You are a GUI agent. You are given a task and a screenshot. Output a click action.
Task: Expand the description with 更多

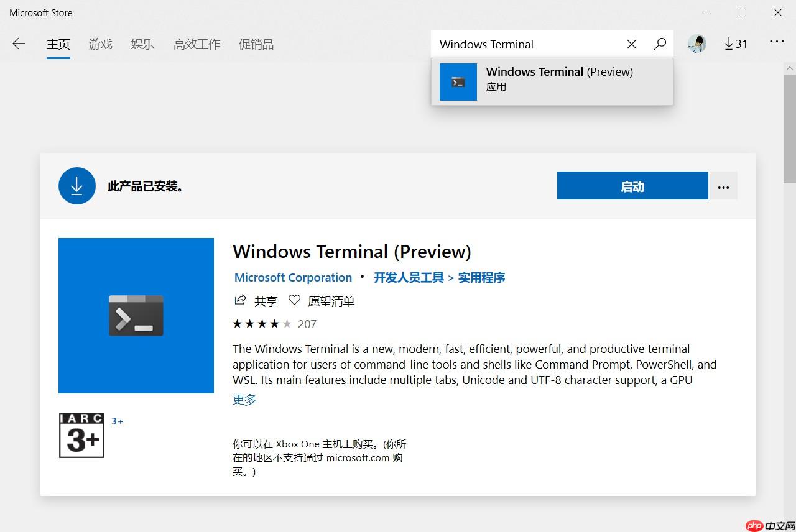[x=244, y=399]
